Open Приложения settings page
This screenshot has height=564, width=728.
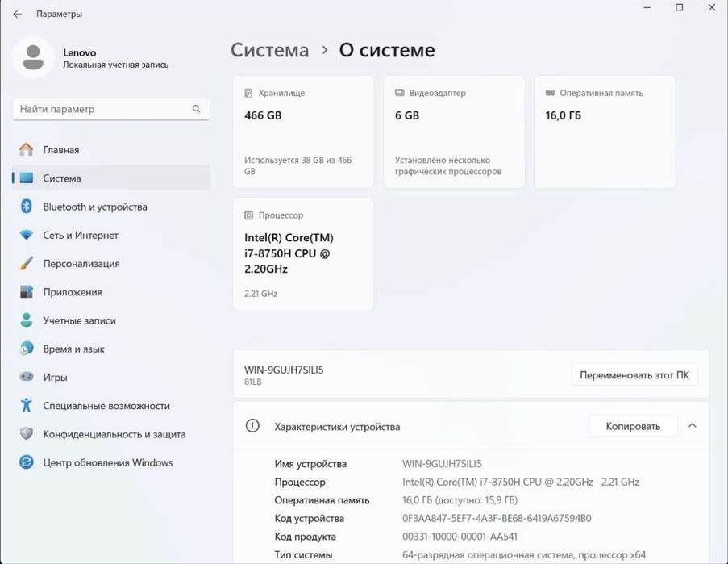pos(111,292)
